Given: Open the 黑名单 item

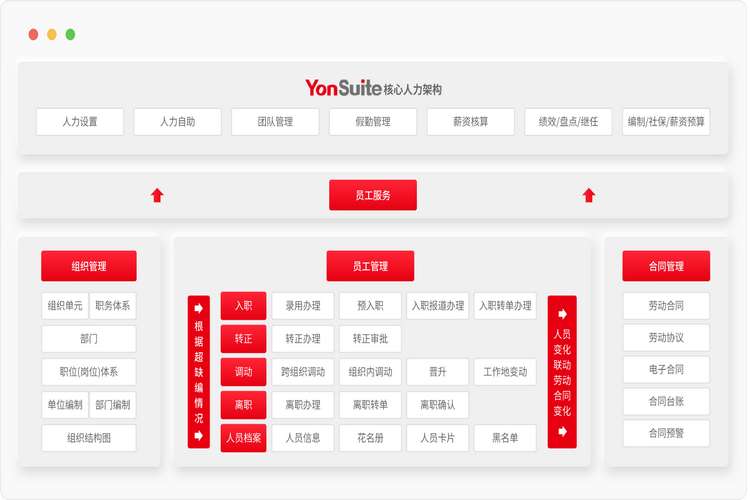Looking at the screenshot, I should (x=504, y=438).
